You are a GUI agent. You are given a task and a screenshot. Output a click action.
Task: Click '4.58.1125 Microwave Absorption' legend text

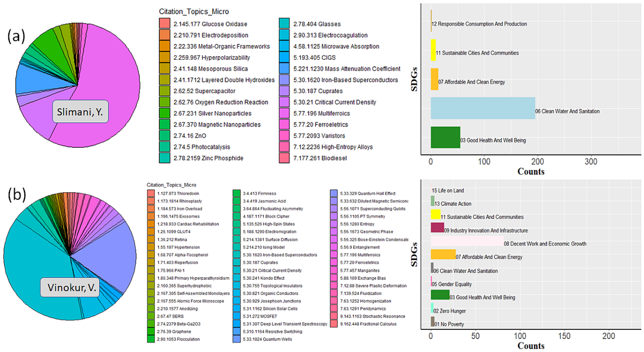pos(336,46)
